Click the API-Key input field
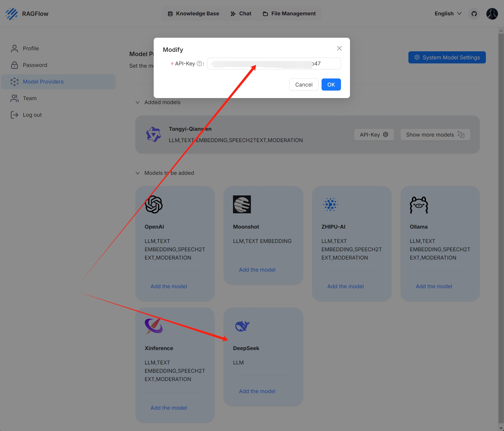Image resolution: width=504 pixels, height=431 pixels. [274, 63]
